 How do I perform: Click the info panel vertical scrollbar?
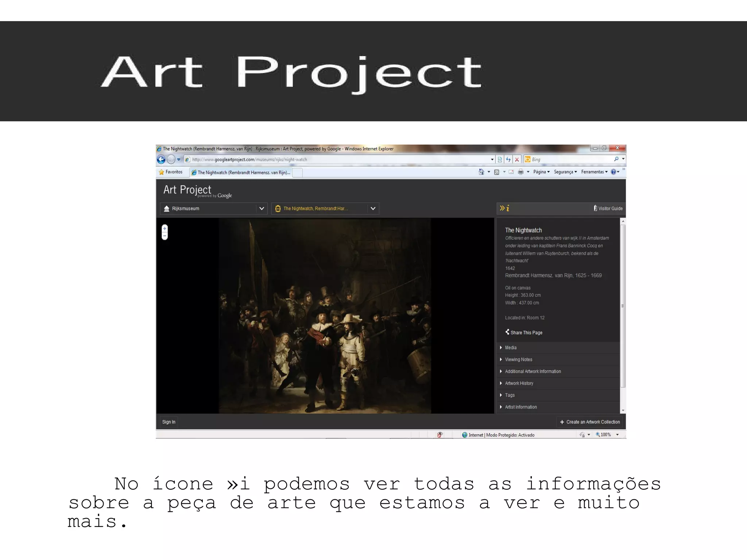tap(623, 306)
